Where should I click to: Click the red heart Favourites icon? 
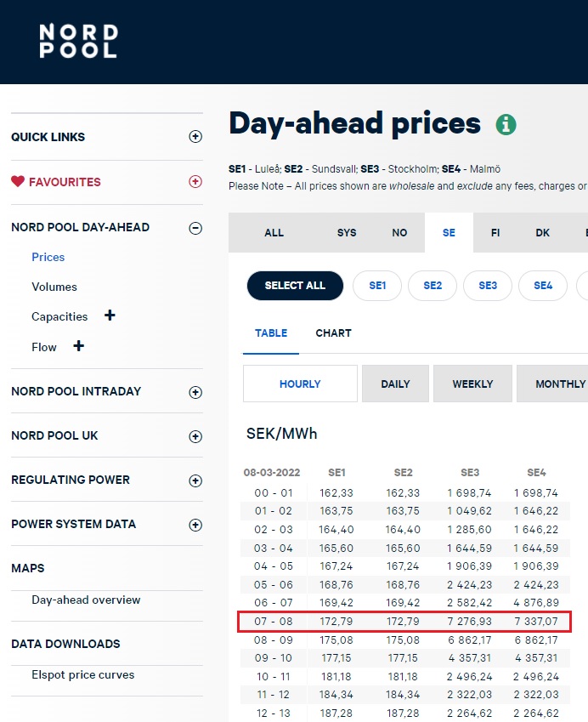[x=18, y=181]
